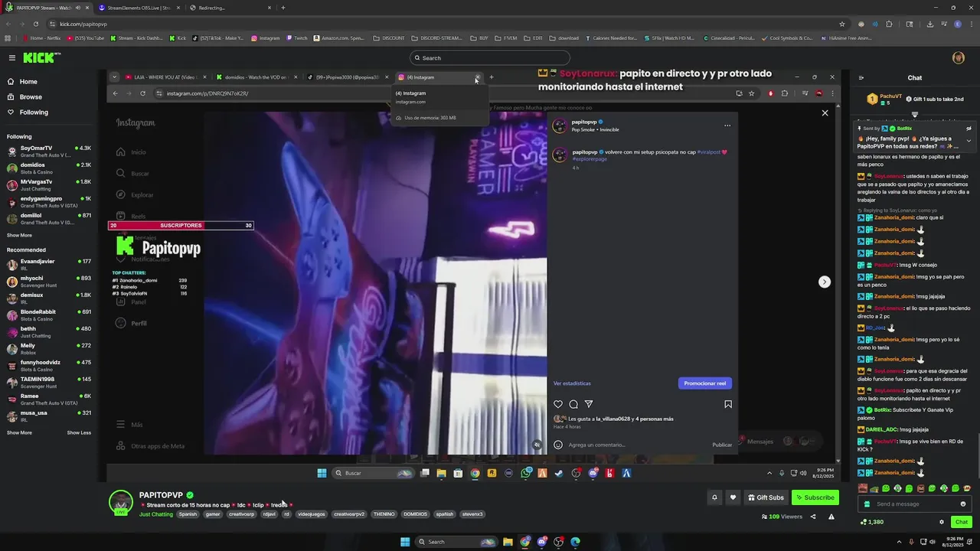This screenshot has width=980, height=551.
Task: Open Windows Start button
Action: point(405,542)
